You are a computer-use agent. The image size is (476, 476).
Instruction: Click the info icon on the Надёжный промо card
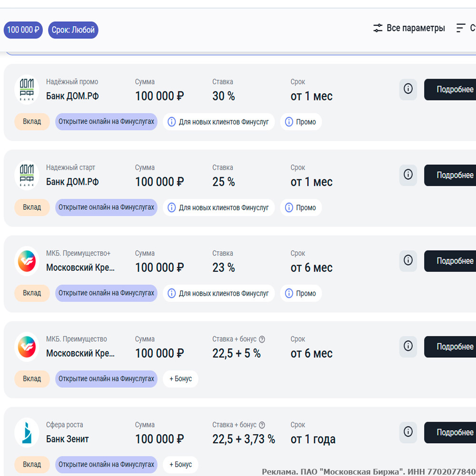tap(408, 89)
